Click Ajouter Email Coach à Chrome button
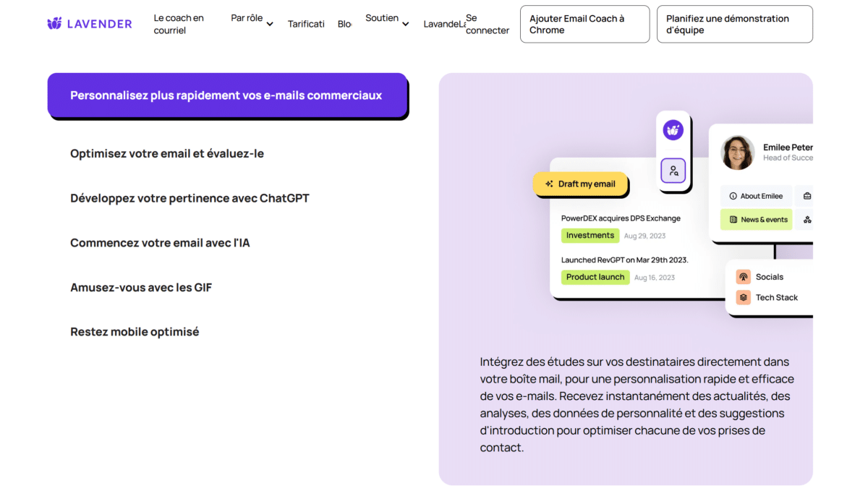This screenshot has width=868, height=504. pyautogui.click(x=584, y=24)
